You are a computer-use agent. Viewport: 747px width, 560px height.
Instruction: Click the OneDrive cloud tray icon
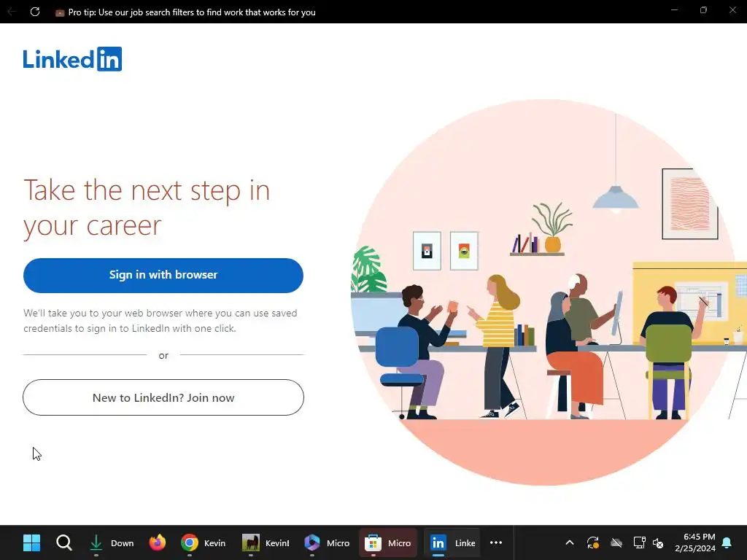pyautogui.click(x=616, y=542)
